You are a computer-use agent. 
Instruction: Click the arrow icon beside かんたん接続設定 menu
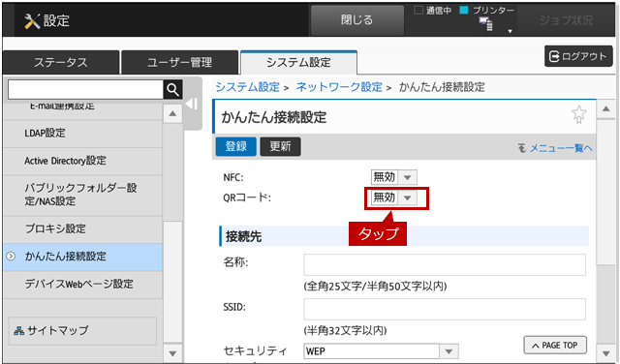11,257
